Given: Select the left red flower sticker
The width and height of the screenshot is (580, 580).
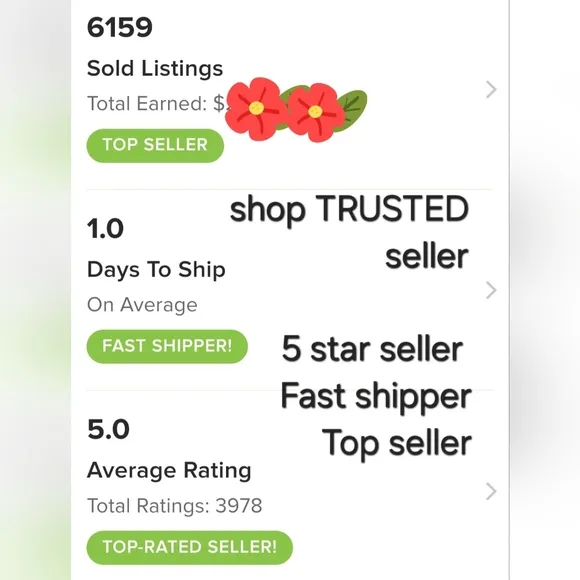Looking at the screenshot, I should (256, 108).
